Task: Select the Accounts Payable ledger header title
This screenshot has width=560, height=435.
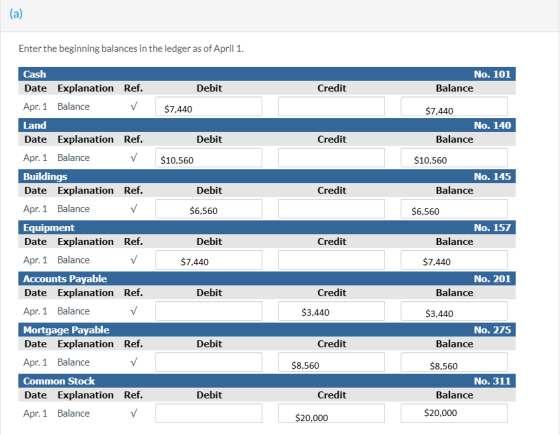Action: [65, 279]
